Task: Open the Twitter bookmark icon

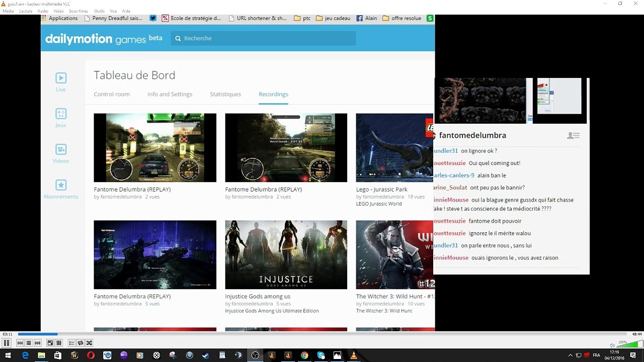Action: click(x=153, y=18)
